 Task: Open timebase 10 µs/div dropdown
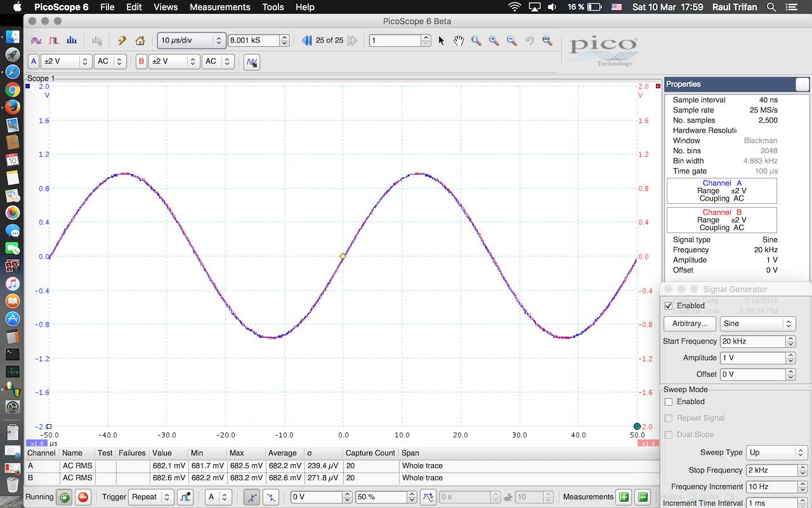coord(192,41)
